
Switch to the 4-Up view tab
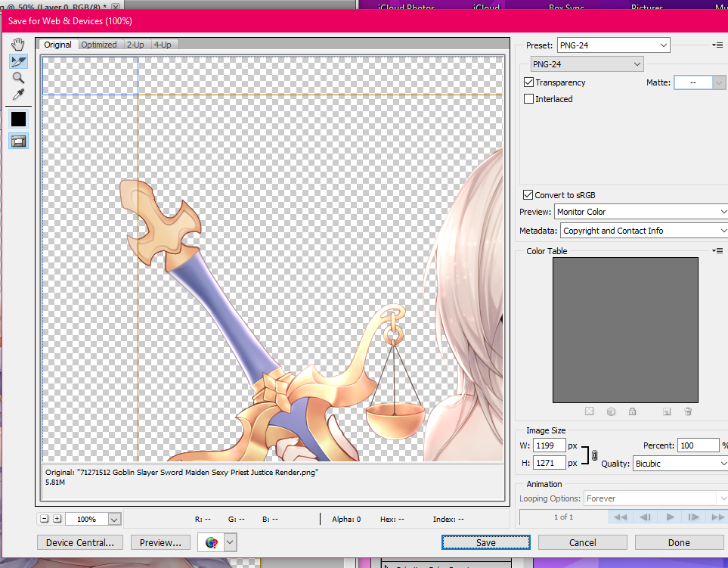[163, 45]
